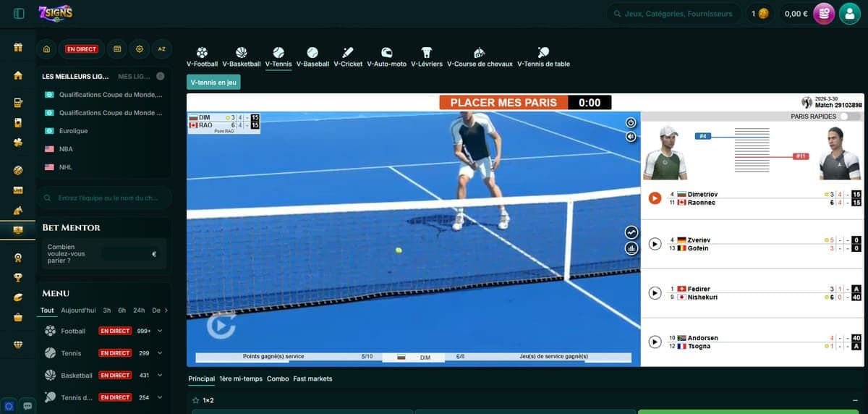Open statistics bar chart icon on video

point(631,248)
